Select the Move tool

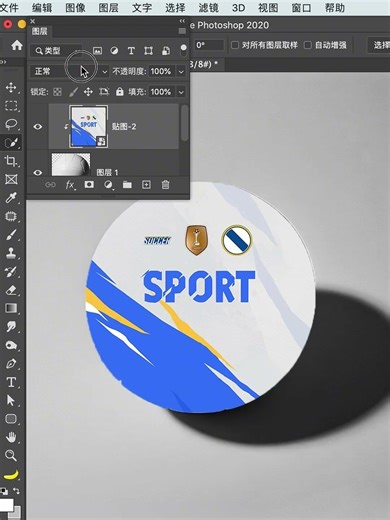point(11,87)
